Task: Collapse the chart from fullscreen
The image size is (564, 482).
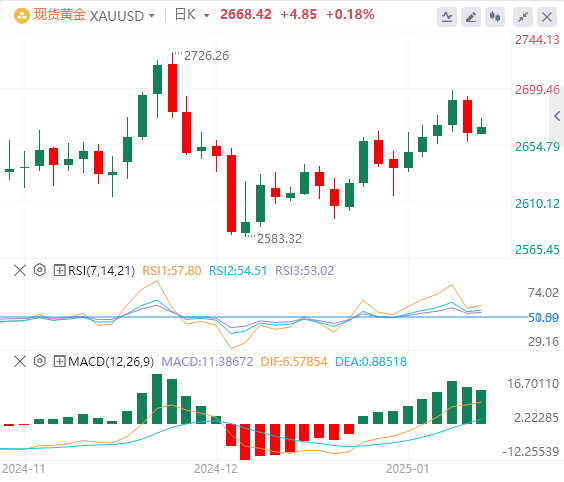Action: (523, 17)
